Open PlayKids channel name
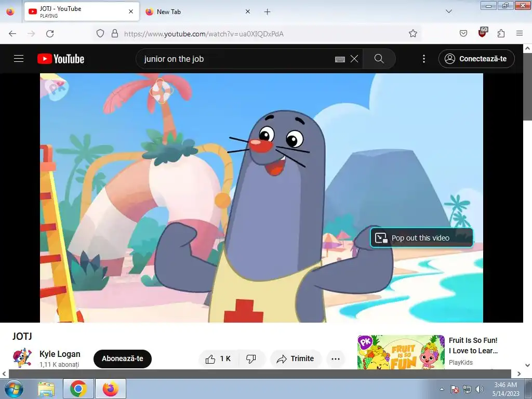This screenshot has height=399, width=532. (x=461, y=362)
